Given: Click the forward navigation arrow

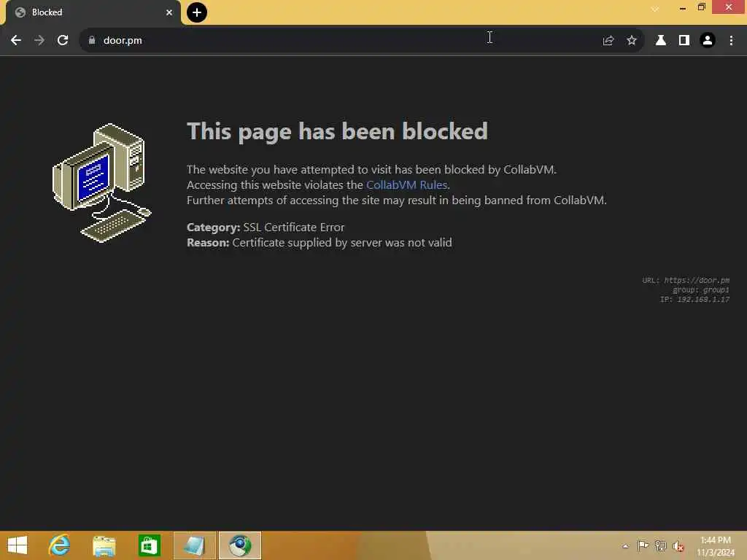Looking at the screenshot, I should [x=39, y=41].
